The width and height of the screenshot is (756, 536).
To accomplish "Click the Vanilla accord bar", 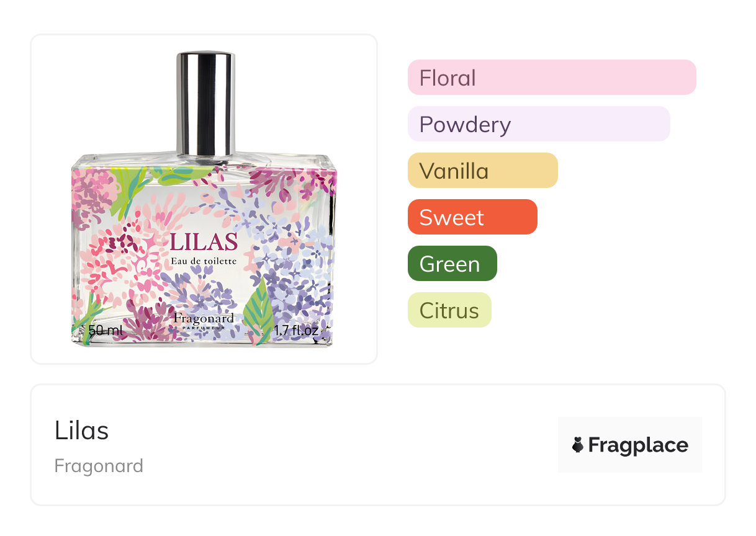I will pyautogui.click(x=483, y=171).
